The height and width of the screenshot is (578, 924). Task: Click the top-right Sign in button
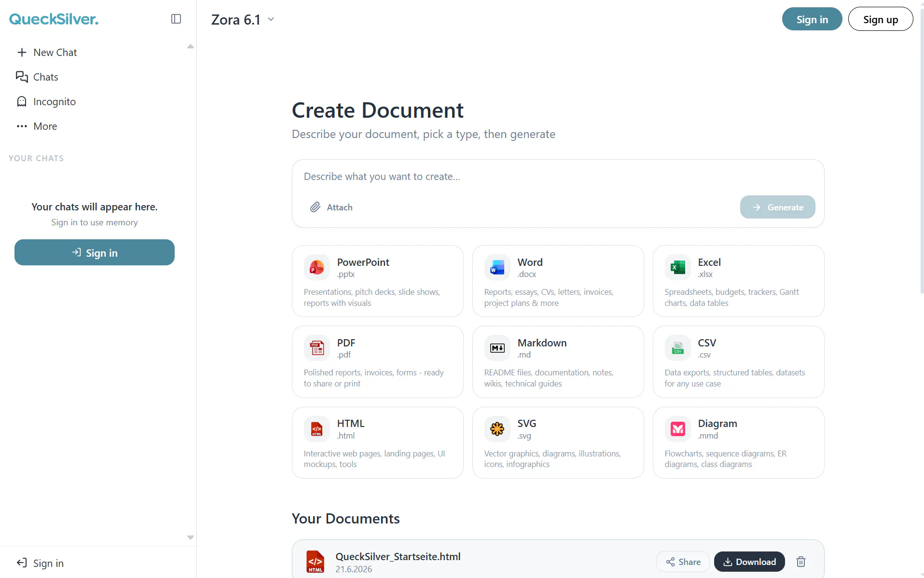click(x=812, y=19)
